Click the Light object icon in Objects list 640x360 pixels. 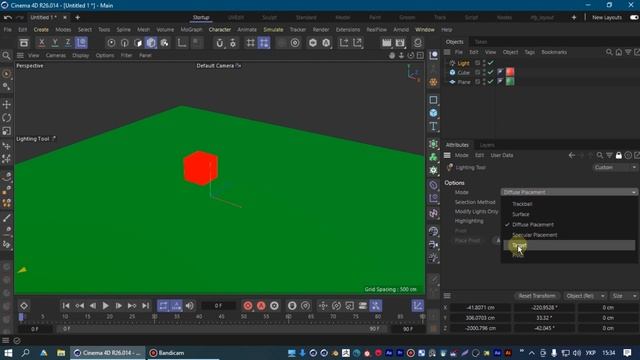coord(452,63)
